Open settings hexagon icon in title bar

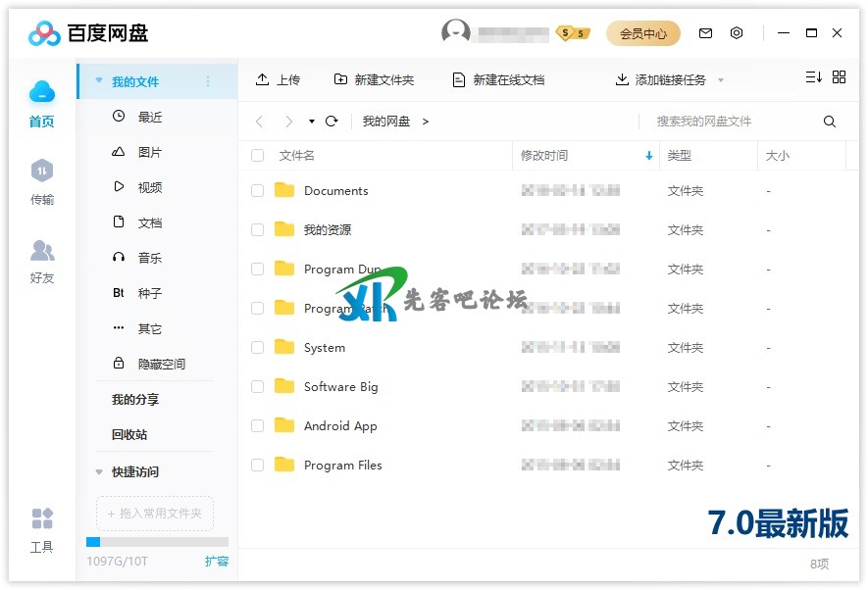click(737, 33)
